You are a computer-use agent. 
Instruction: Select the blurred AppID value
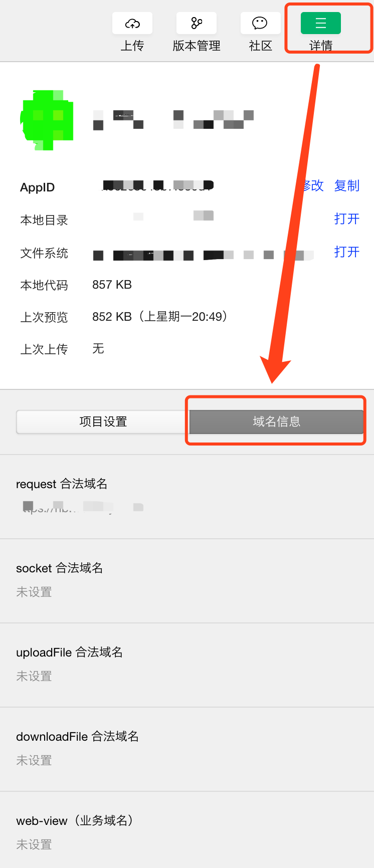pos(158,185)
